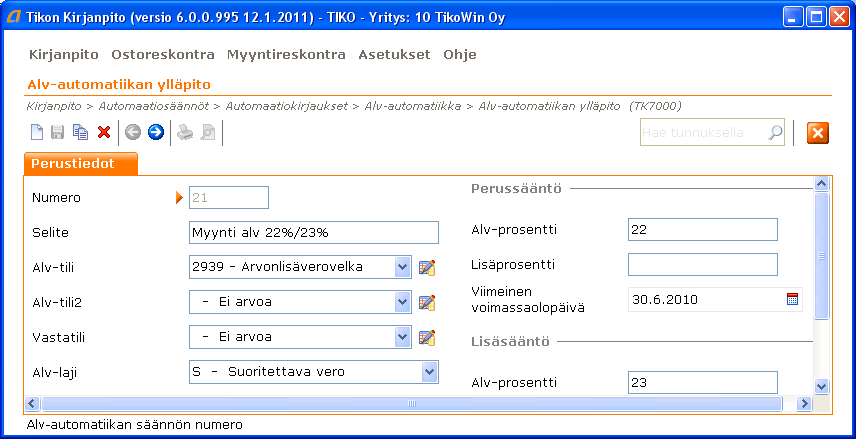Minimize the Tikon Kirjanpito window

pyautogui.click(x=793, y=17)
